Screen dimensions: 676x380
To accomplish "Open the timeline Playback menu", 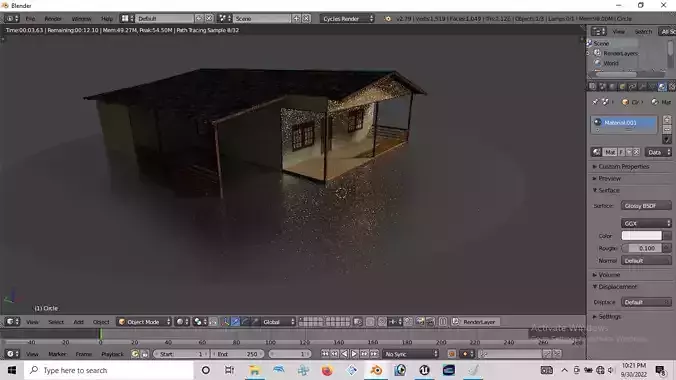I will 112,354.
